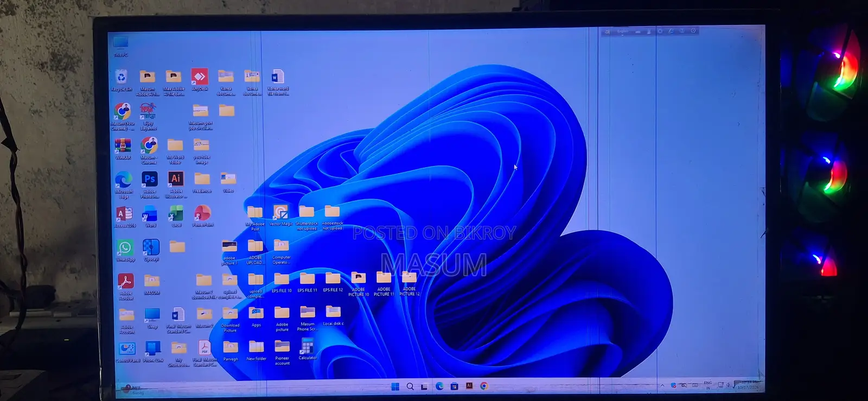Launch the AnyDesk shortcut
This screenshot has height=401, width=868.
click(x=200, y=80)
